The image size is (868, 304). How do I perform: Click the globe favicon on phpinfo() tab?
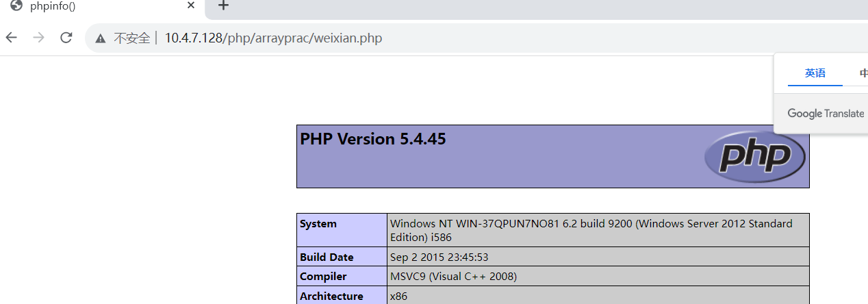pos(16,5)
